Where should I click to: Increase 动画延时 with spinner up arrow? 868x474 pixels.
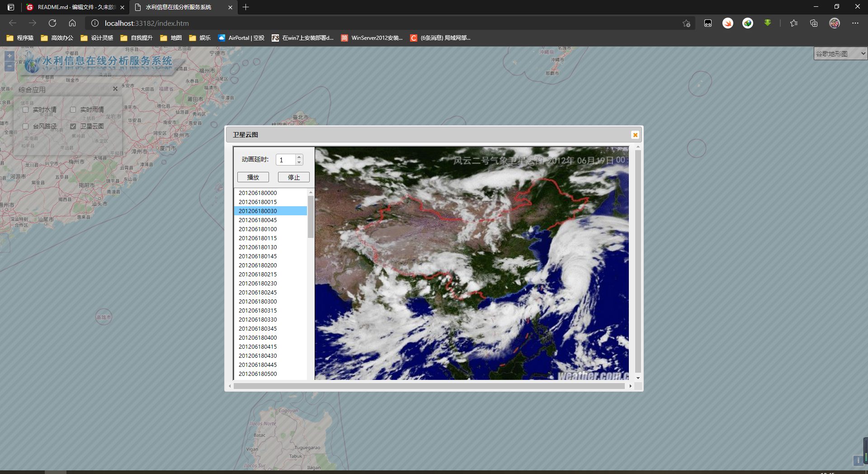[299, 157]
